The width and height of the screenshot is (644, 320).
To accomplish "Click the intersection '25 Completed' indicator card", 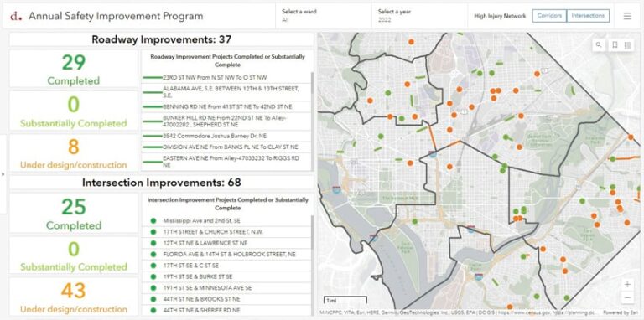I will [x=74, y=214].
